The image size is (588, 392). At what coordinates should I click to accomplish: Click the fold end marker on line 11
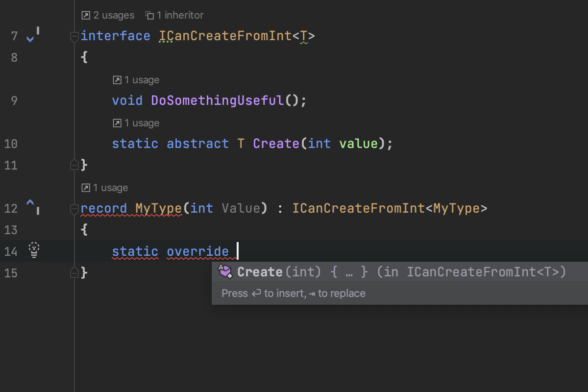(x=74, y=165)
